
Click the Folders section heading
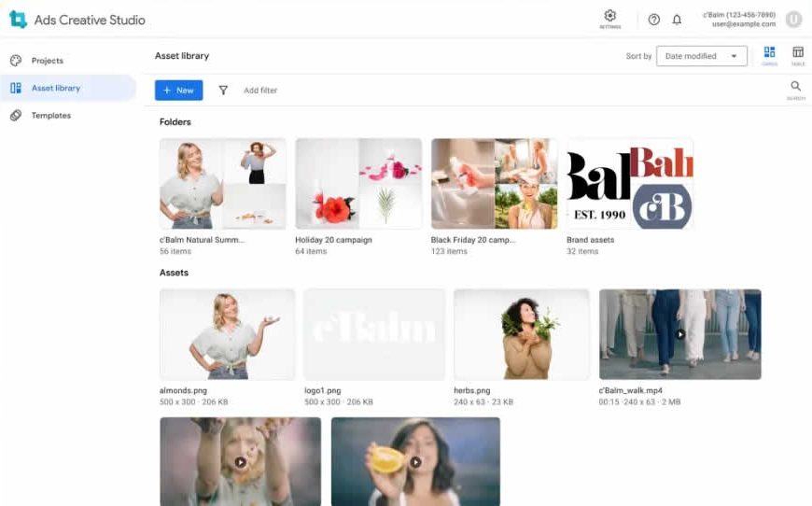pyautogui.click(x=175, y=121)
